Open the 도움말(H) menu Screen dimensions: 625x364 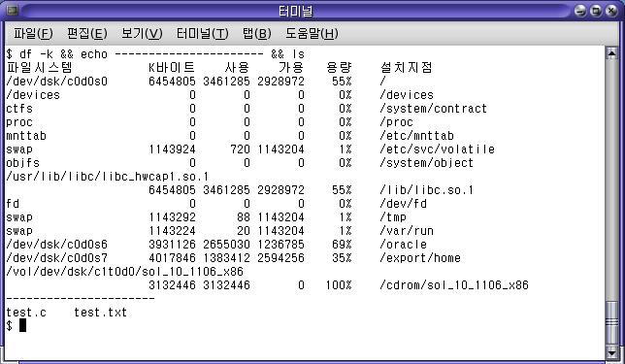(312, 34)
